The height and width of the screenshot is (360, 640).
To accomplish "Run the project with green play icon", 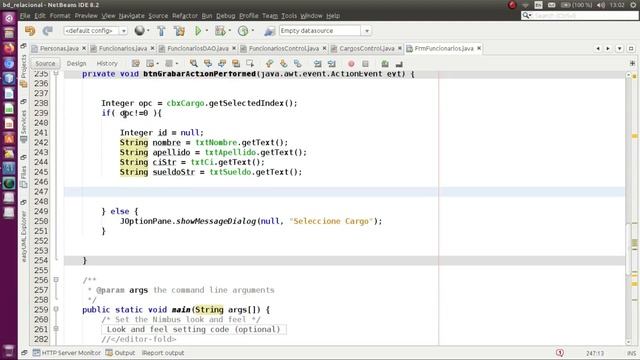I will pyautogui.click(x=198, y=31).
